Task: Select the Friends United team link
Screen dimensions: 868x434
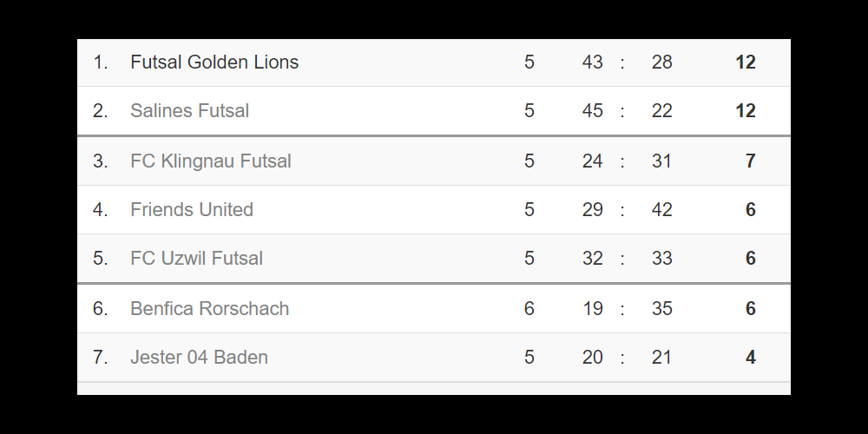Action: (x=192, y=210)
